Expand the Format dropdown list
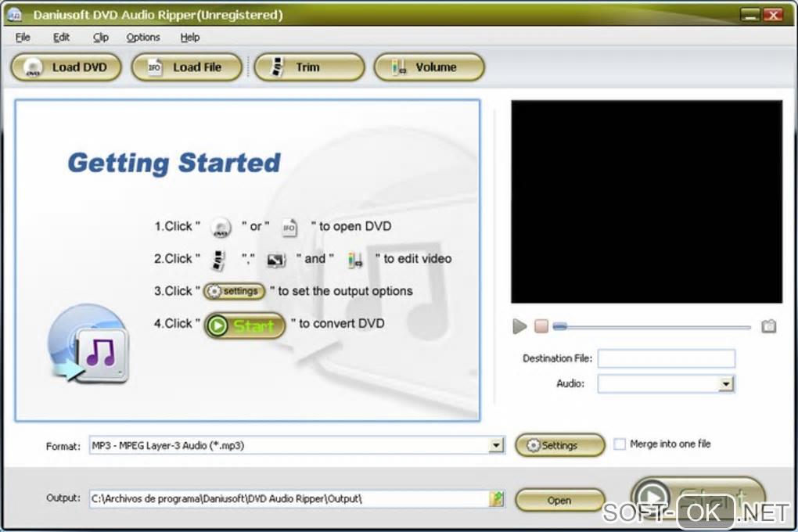This screenshot has height=532, width=798. point(496,445)
